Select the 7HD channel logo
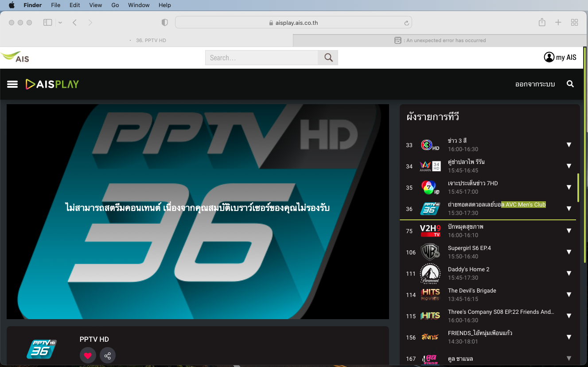This screenshot has height=367, width=588. 430,187
